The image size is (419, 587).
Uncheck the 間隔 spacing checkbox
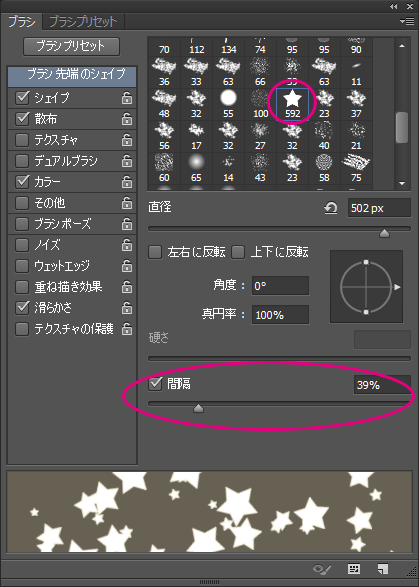(155, 384)
